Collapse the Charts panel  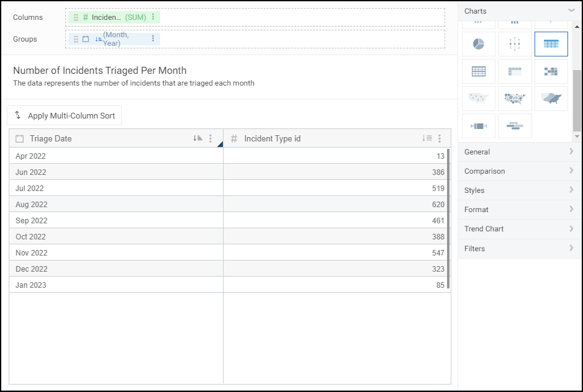click(571, 11)
